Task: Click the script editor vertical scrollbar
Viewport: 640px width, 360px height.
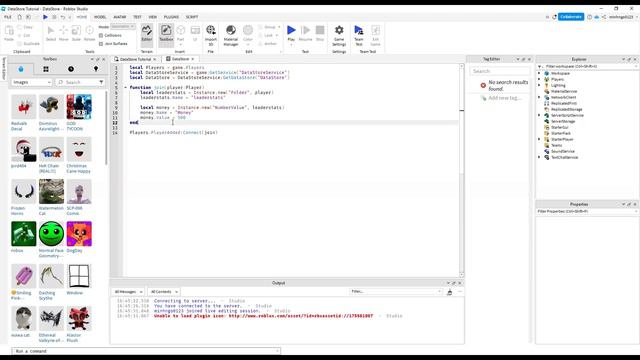Action: (462, 171)
